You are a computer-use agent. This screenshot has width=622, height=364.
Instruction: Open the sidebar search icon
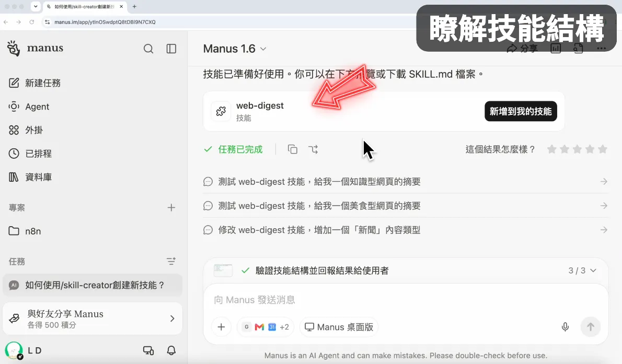(x=148, y=49)
